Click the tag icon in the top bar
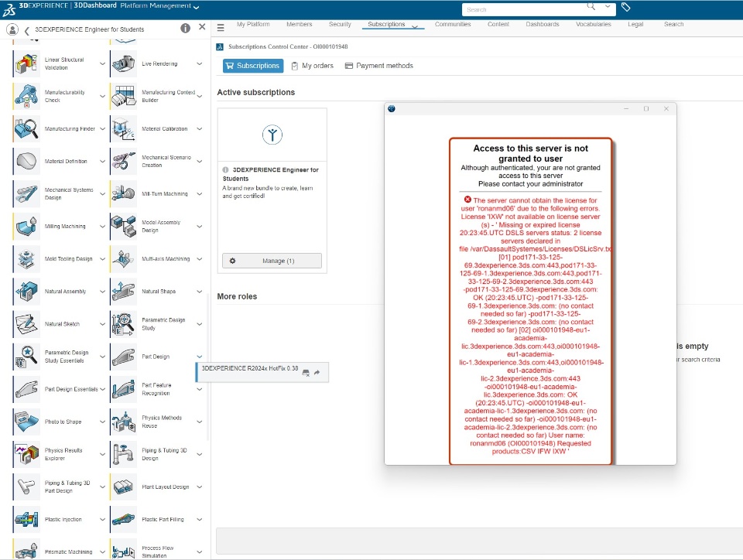743x560 pixels. coord(626,7)
